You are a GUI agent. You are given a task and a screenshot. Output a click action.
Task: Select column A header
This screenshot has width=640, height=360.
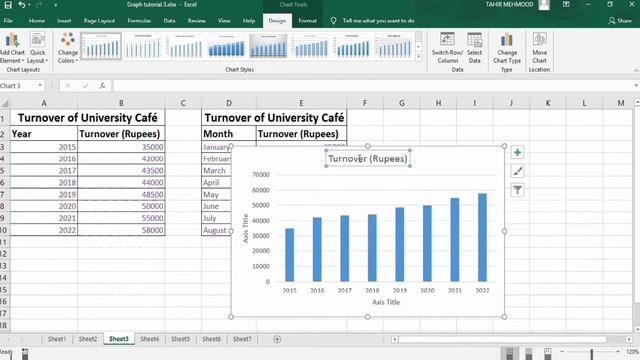pos(44,103)
